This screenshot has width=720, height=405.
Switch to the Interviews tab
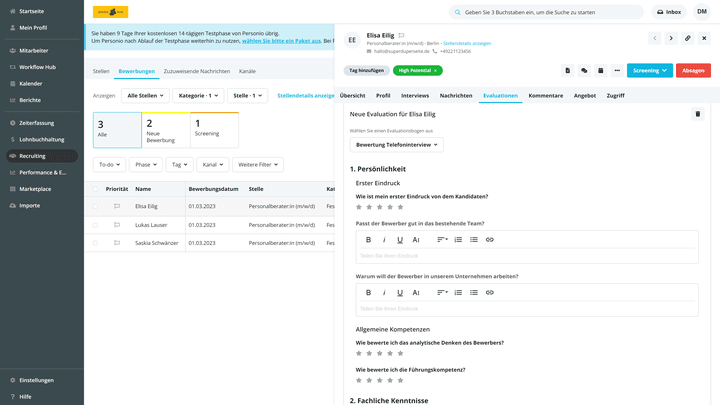pyautogui.click(x=415, y=96)
